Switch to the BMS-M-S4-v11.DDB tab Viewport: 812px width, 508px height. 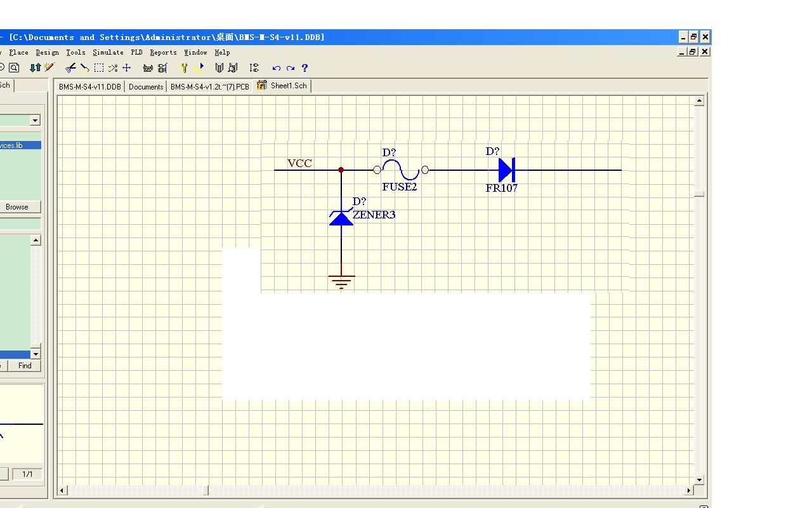[89, 86]
